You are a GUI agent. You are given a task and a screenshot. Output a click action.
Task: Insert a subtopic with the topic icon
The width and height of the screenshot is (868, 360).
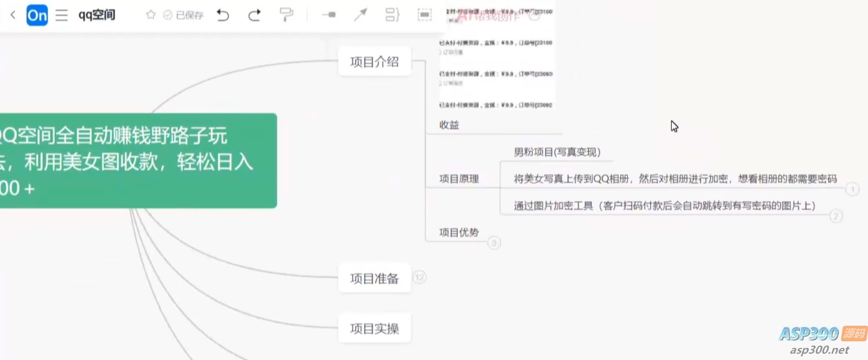tap(329, 15)
